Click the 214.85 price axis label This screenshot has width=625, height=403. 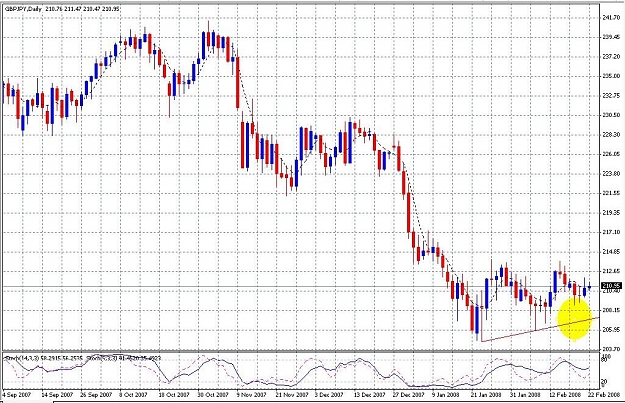pyautogui.click(x=611, y=252)
